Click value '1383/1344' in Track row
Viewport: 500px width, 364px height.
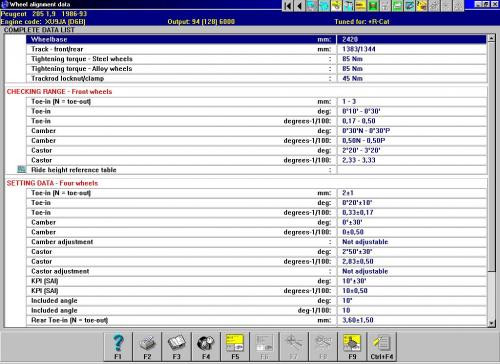(359, 49)
